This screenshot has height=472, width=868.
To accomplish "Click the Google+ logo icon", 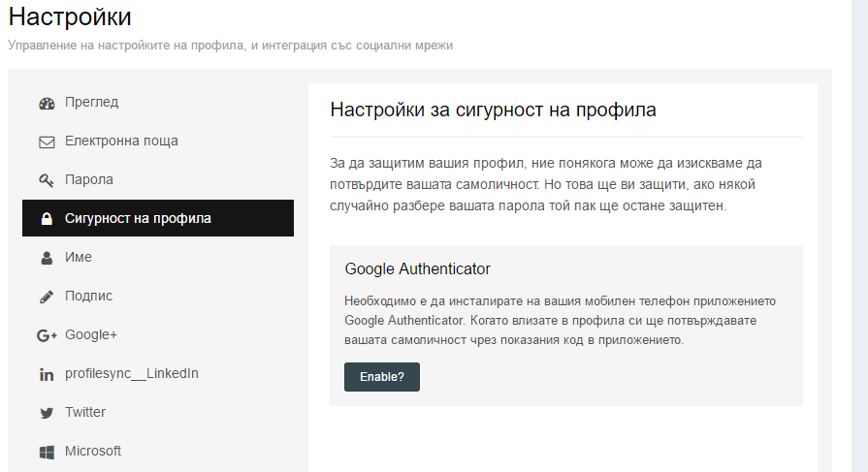I will (x=48, y=335).
